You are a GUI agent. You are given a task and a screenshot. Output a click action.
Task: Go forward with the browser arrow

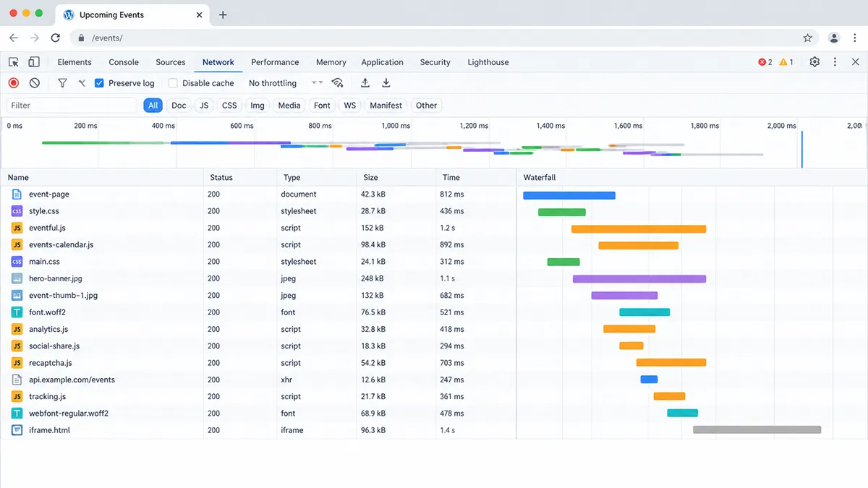(x=35, y=38)
